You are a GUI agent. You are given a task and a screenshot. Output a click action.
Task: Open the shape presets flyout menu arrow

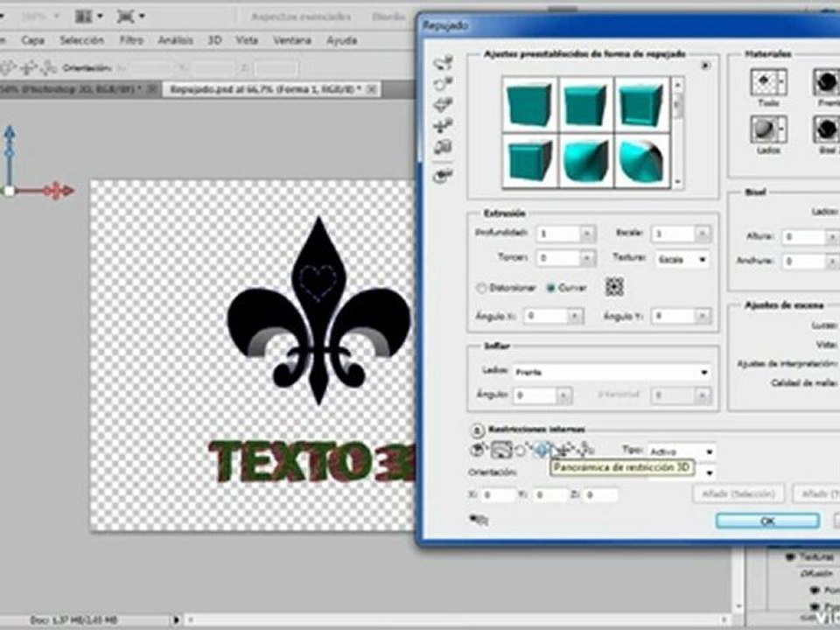tap(705, 66)
